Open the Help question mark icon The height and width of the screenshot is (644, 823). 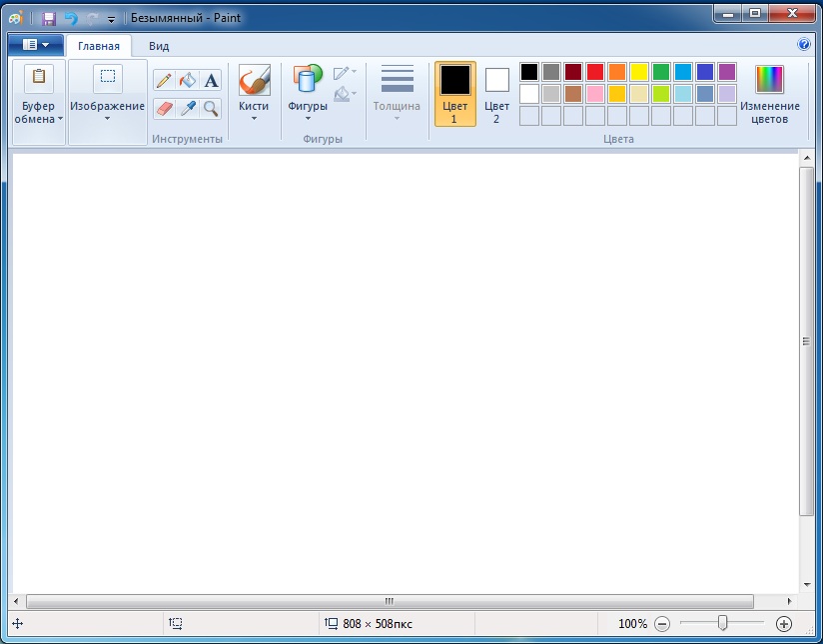[x=804, y=44]
